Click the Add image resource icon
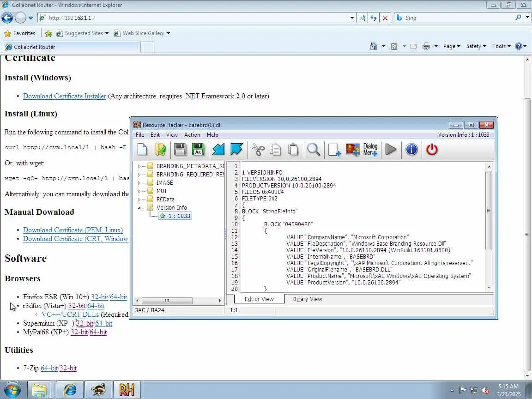Viewport: 532px width, 399px height. 352,149
